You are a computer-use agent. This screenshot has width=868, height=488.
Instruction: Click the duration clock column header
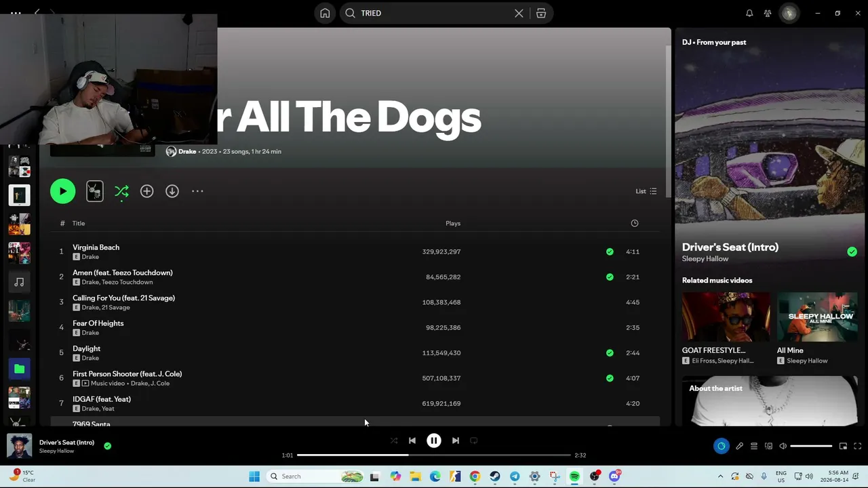tap(635, 223)
